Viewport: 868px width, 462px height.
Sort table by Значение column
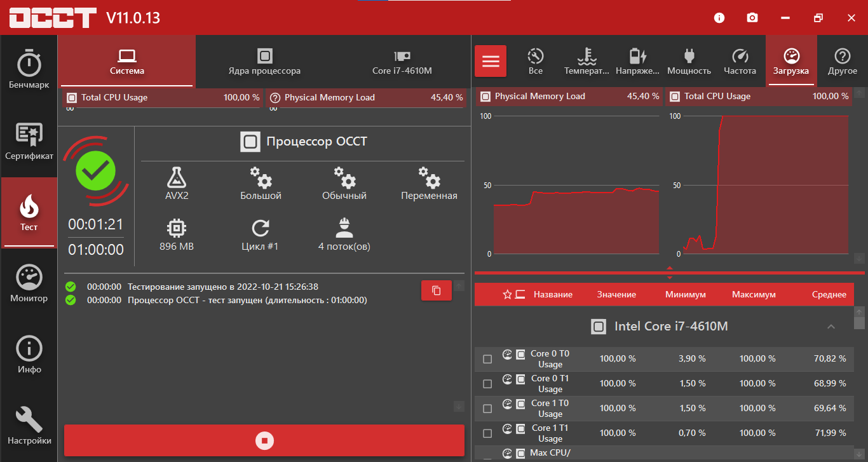pyautogui.click(x=616, y=294)
